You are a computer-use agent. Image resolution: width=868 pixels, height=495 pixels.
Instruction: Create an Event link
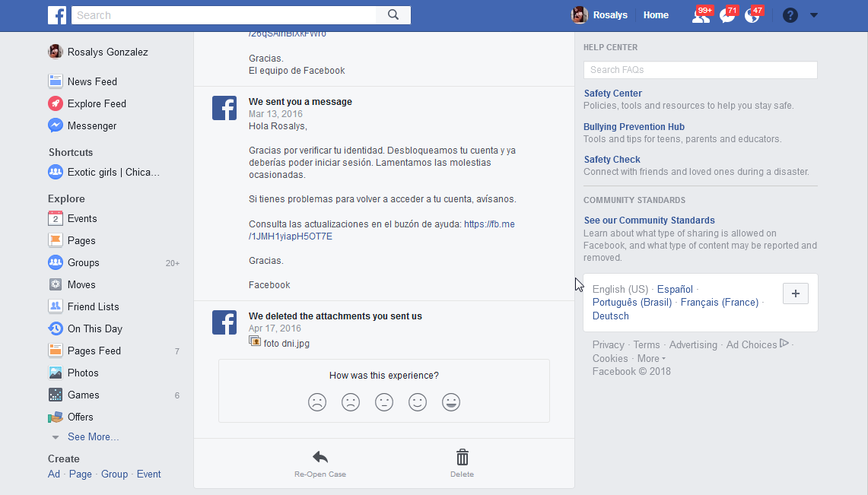click(149, 474)
